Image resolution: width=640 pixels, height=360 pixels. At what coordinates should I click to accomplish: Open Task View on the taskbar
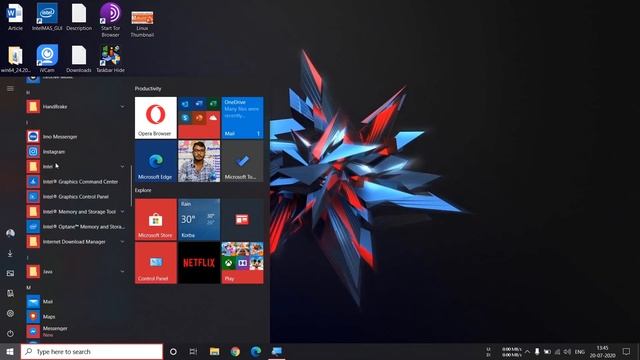(x=193, y=351)
